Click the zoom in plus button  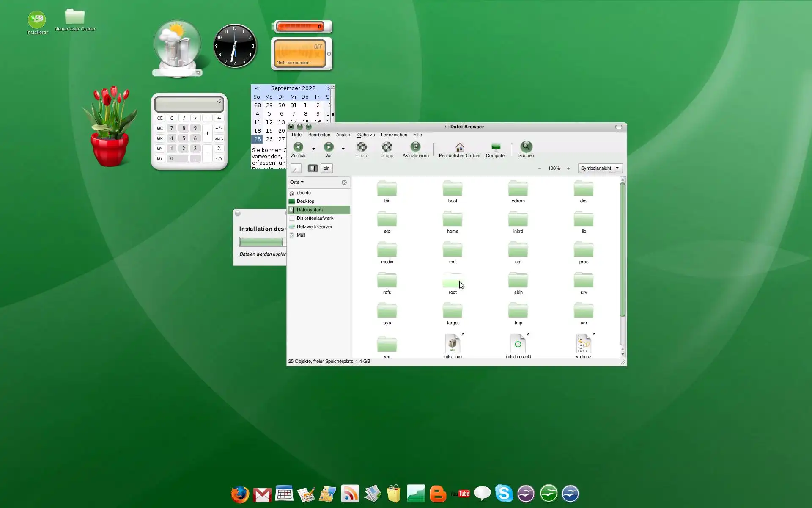(x=568, y=168)
